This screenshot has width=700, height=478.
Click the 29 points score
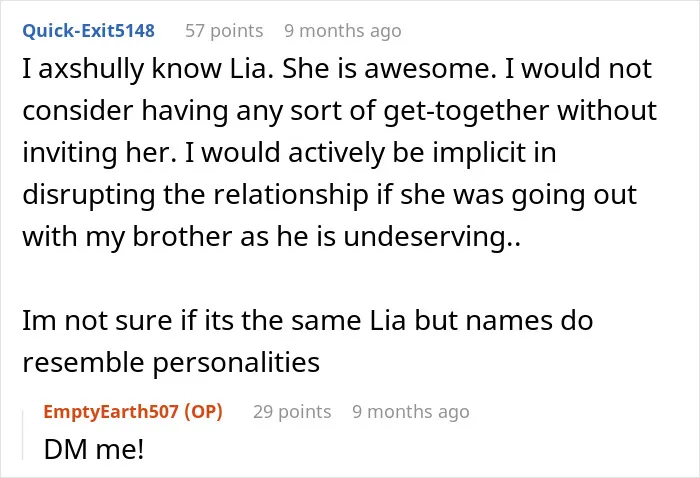point(292,411)
